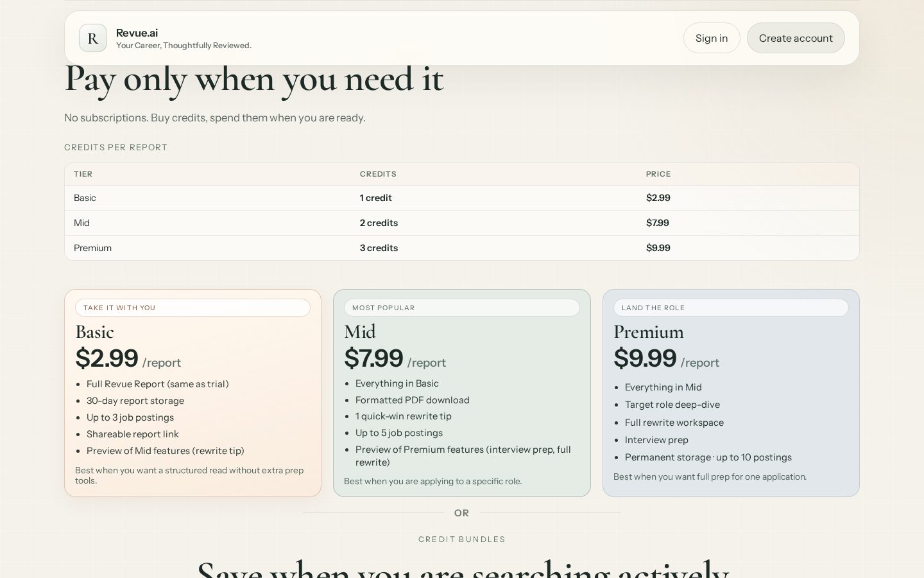Click the CREDITS column header
Screen dimensions: 924x578
[378, 174]
